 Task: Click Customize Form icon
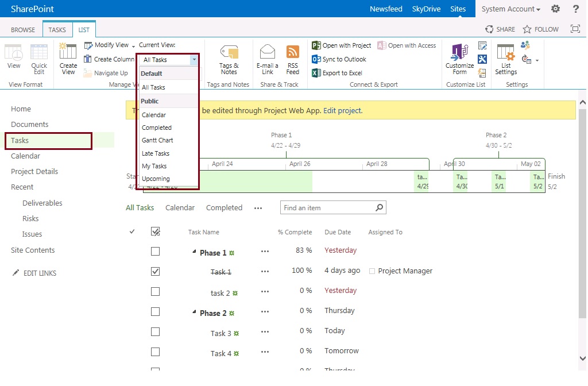coord(460,52)
